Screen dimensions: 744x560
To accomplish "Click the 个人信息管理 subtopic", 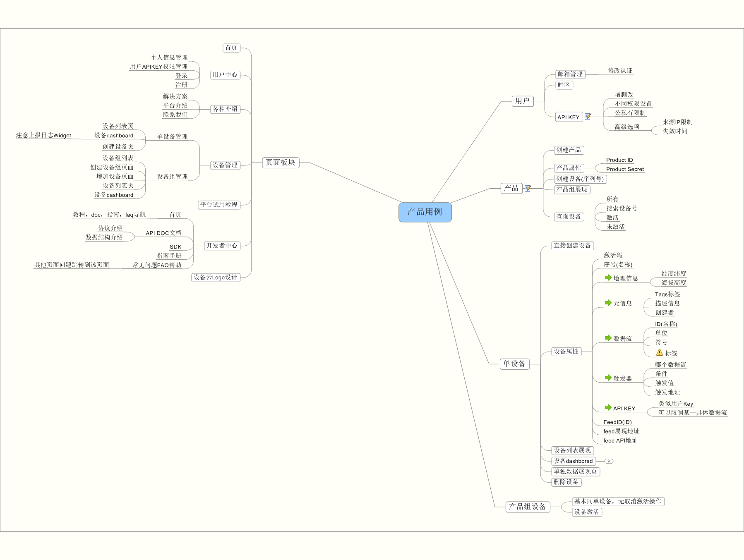I will coord(169,57).
